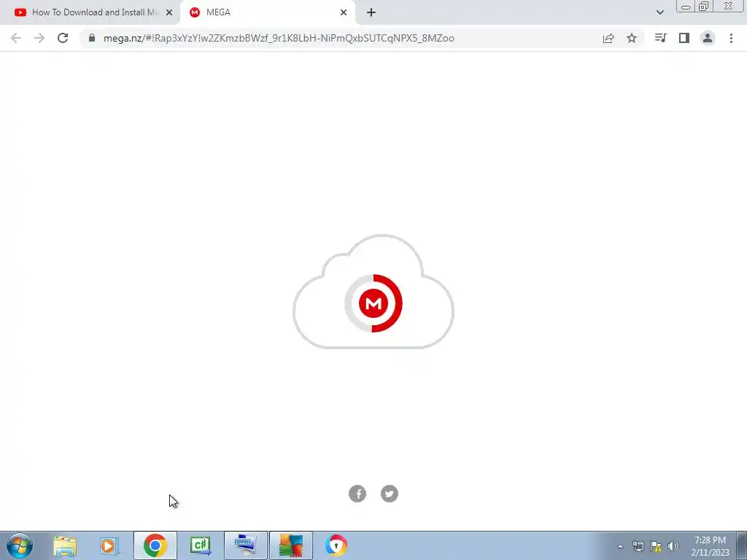The height and width of the screenshot is (560, 747).
Task: Click the network tray icon
Action: click(x=638, y=546)
